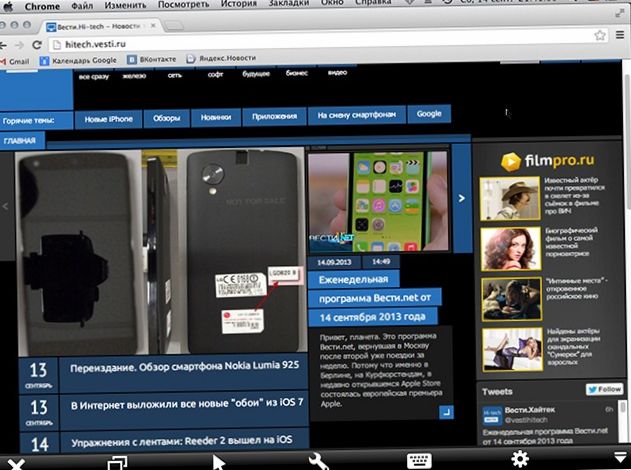The width and height of the screenshot is (631, 470).
Task: Open Вести.Хайтек Twitter profile name
Action: tap(530, 410)
